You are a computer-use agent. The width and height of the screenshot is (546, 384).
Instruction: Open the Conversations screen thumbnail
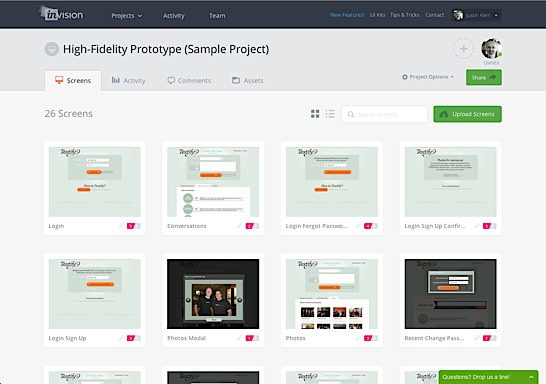coord(213,182)
